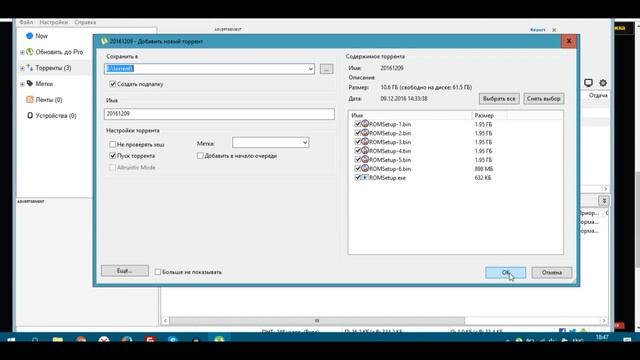Uncheck the ROMSetup-6.bin checkbox
The width and height of the screenshot is (640, 360).
tap(358, 168)
